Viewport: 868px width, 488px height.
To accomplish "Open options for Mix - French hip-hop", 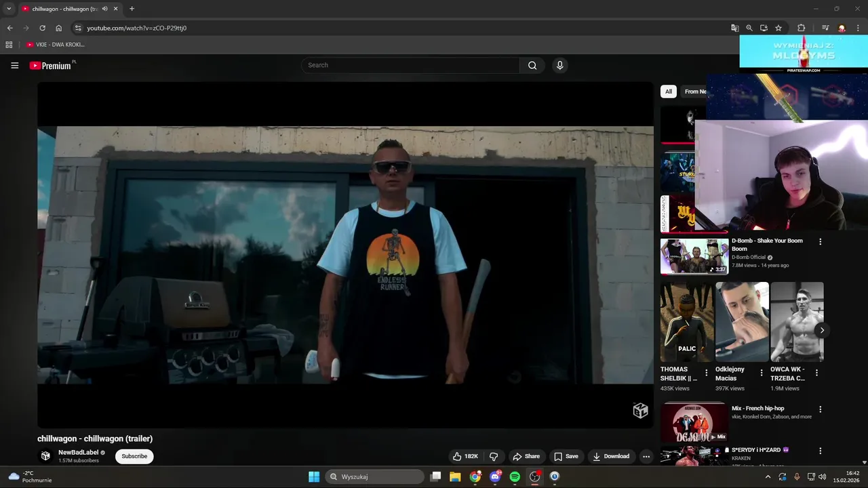I will click(x=820, y=409).
